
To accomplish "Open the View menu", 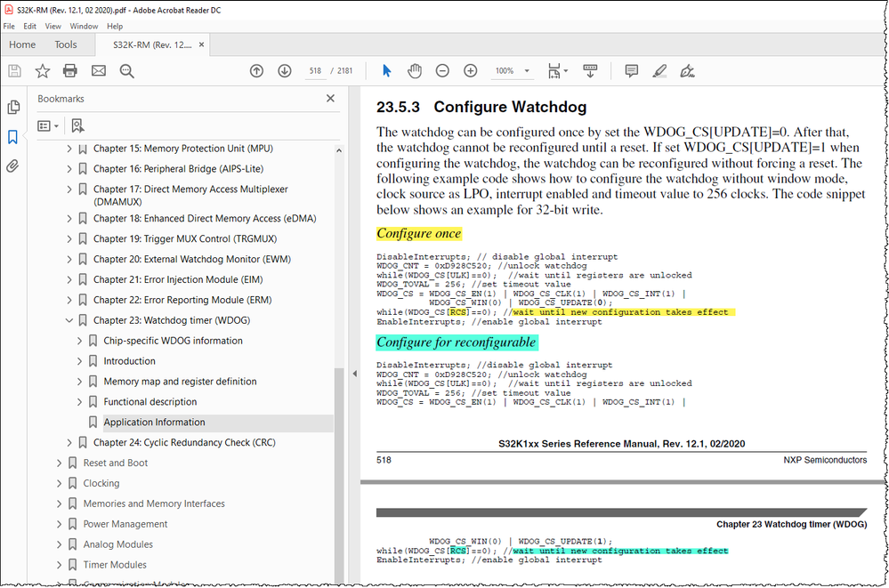I will [x=53, y=26].
